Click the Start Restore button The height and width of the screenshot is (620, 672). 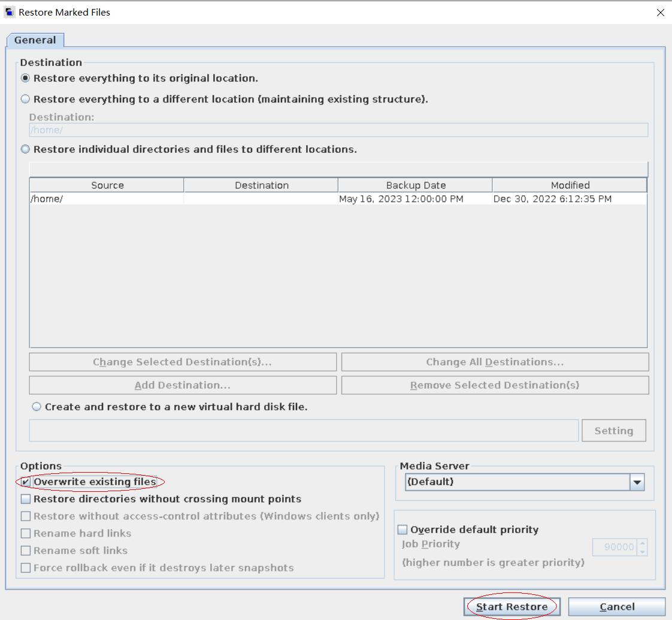511,607
